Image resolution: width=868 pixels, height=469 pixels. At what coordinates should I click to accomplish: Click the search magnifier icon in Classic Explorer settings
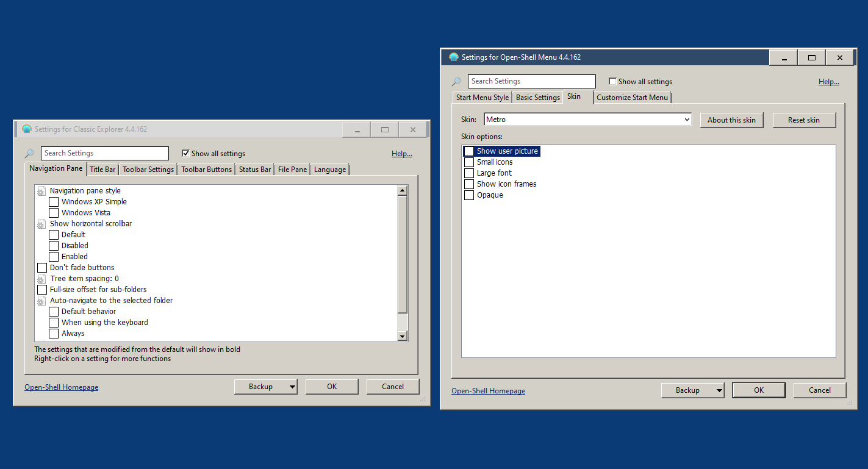tap(29, 153)
